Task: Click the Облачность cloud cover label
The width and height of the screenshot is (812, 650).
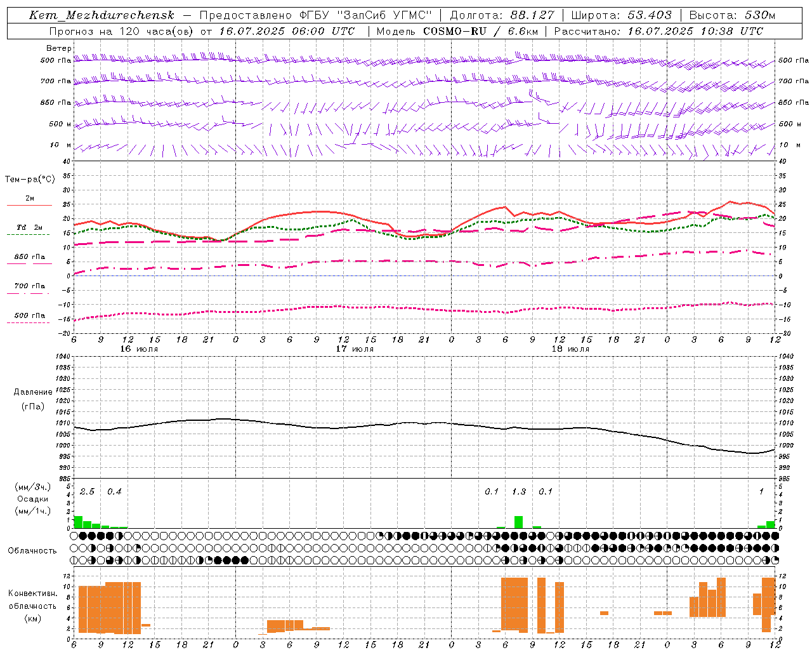Action: click(32, 550)
